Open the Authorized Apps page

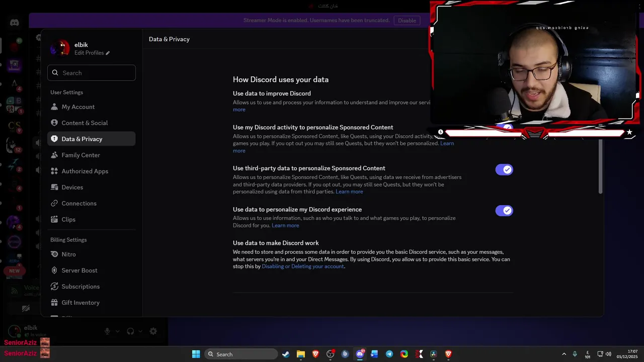click(91, 171)
